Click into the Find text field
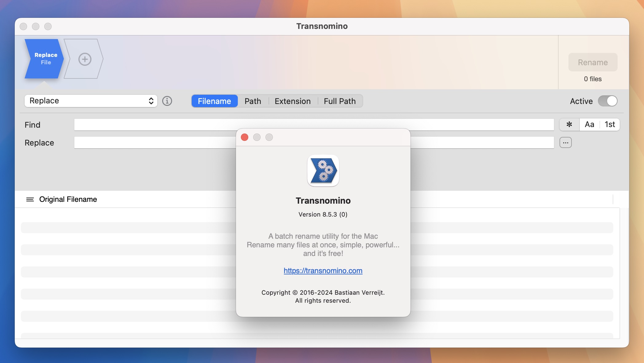The image size is (644, 363). (x=154, y=125)
